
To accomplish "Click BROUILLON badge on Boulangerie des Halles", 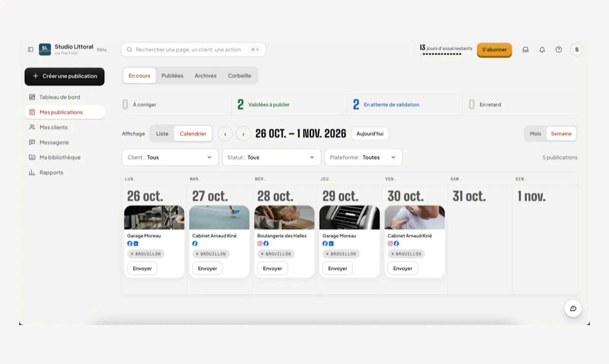I will pos(276,254).
